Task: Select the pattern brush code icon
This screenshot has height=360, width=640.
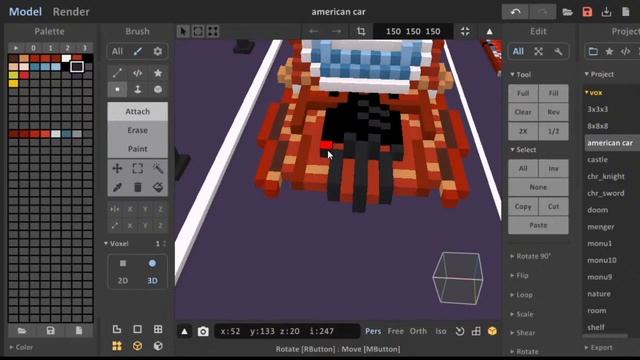Action: pos(138,73)
